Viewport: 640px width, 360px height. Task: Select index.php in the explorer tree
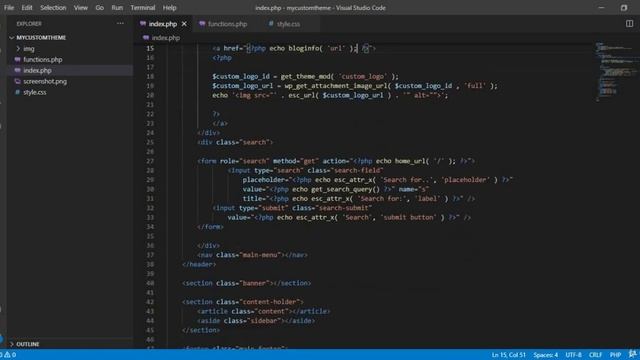[37, 71]
